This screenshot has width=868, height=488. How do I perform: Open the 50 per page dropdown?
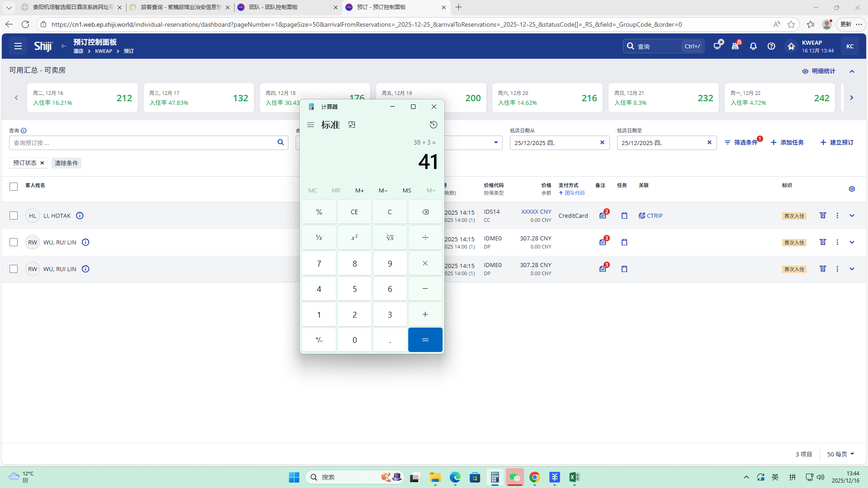pyautogui.click(x=840, y=454)
